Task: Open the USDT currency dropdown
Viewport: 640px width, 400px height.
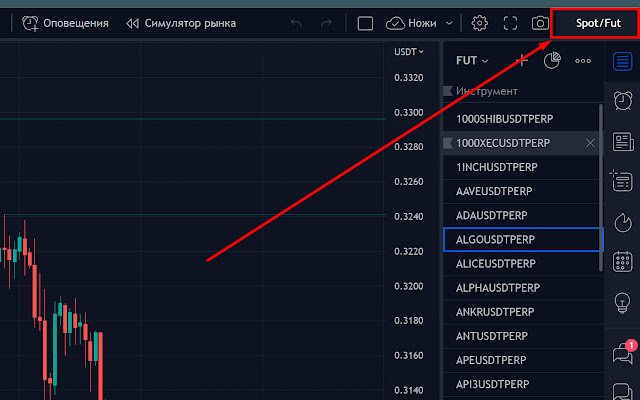Action: 409,52
